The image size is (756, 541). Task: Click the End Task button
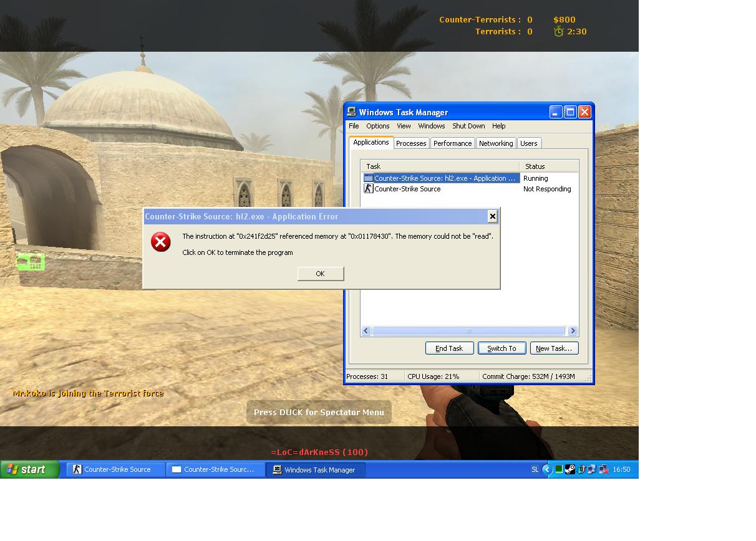point(450,348)
